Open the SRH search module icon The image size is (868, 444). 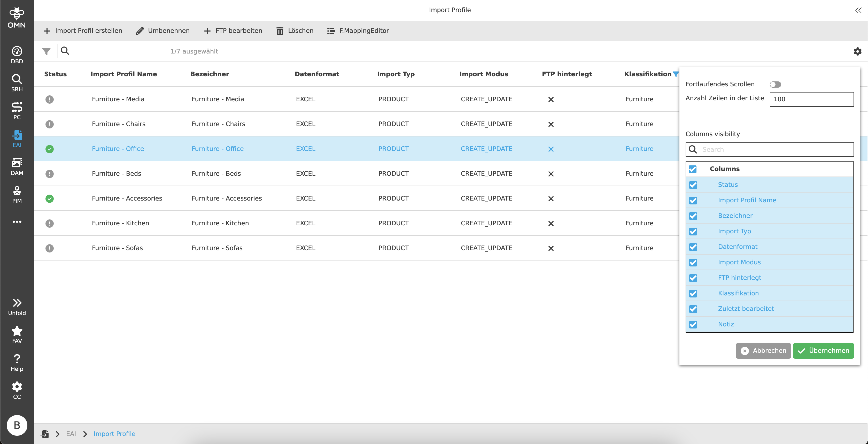[17, 83]
